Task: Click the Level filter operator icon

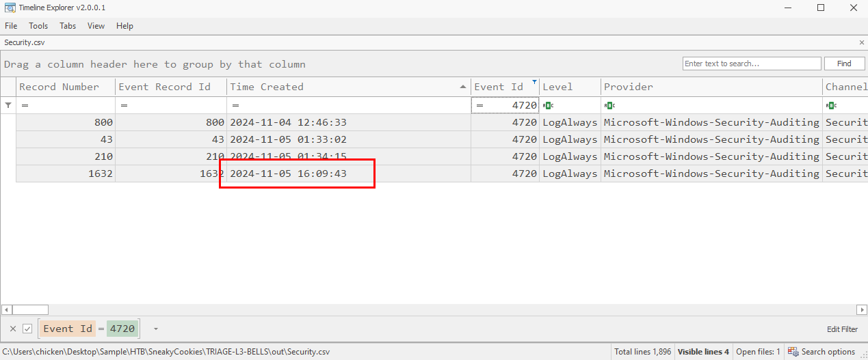Action: [547, 105]
